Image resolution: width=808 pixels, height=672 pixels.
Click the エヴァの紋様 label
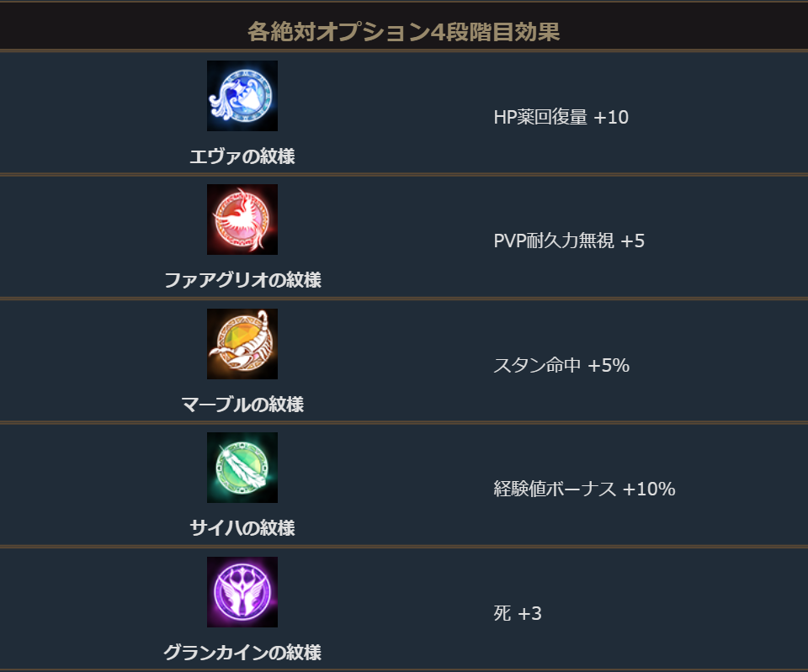tap(242, 156)
